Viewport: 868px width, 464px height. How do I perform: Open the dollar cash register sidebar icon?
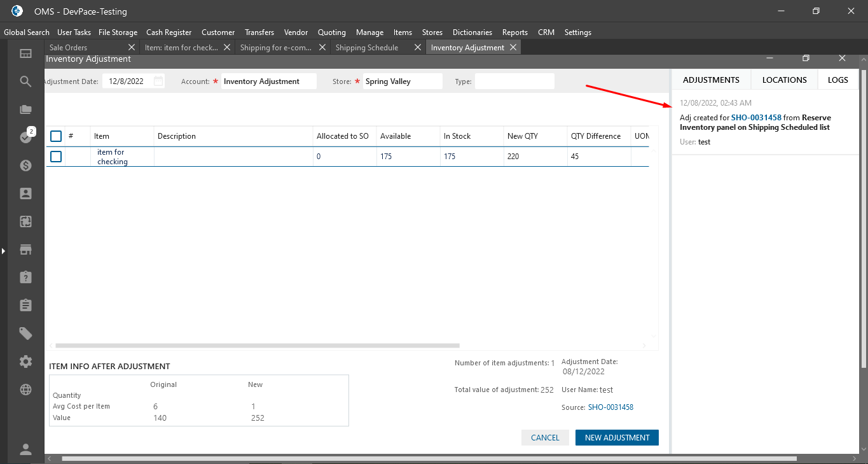[x=25, y=165]
